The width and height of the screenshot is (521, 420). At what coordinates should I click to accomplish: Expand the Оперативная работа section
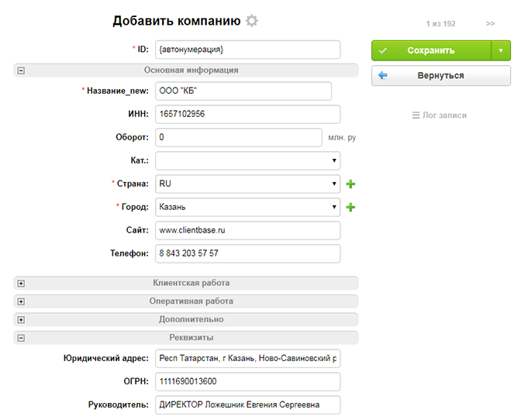(21, 301)
